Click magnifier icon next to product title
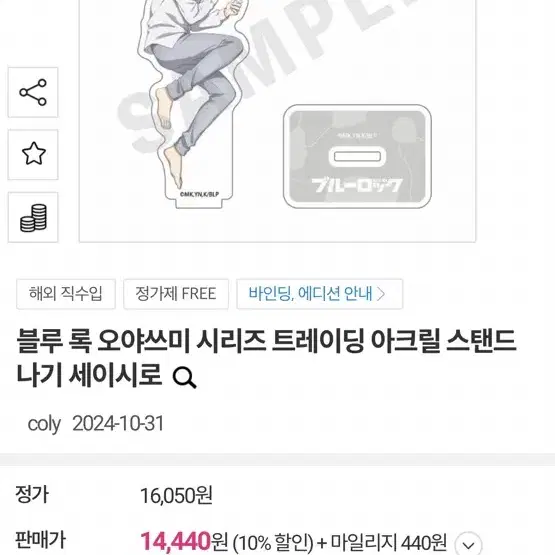555x555 pixels. (x=184, y=378)
